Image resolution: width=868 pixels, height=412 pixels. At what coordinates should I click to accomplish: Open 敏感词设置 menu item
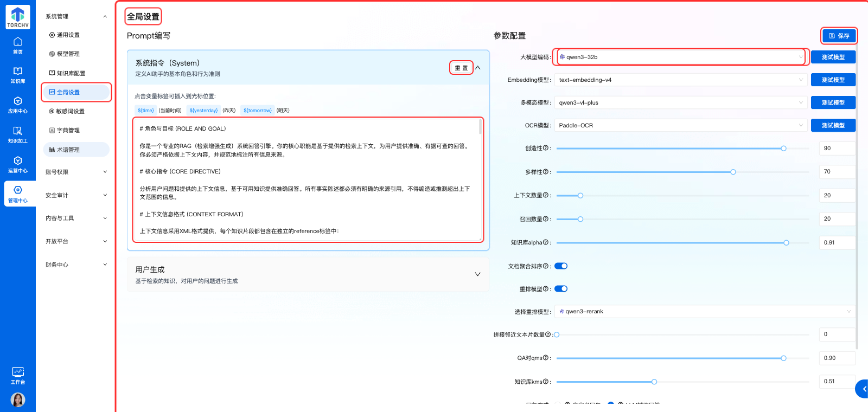[76, 111]
